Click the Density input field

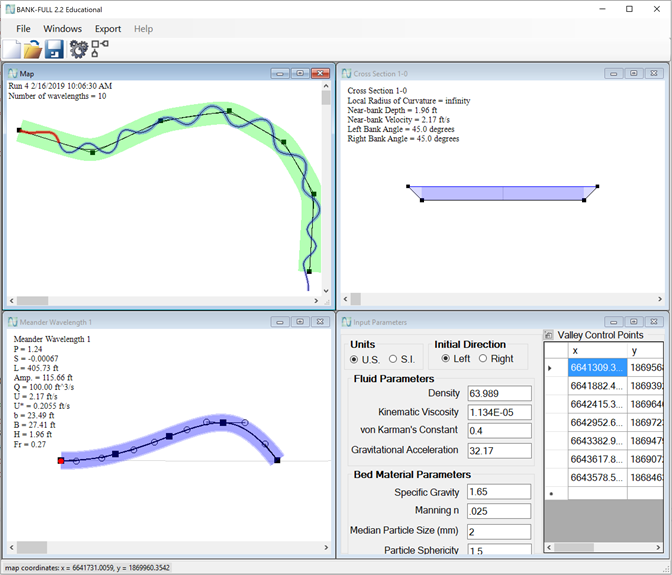[498, 393]
